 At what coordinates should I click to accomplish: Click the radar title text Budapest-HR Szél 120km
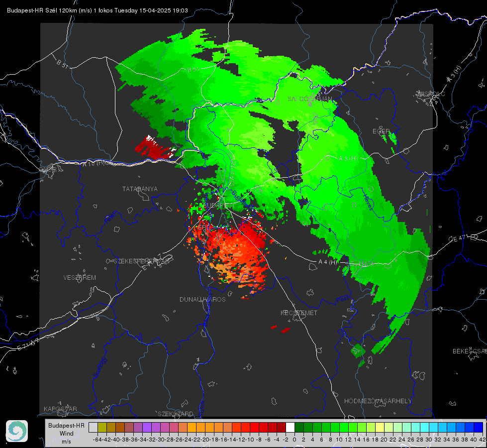[42, 10]
